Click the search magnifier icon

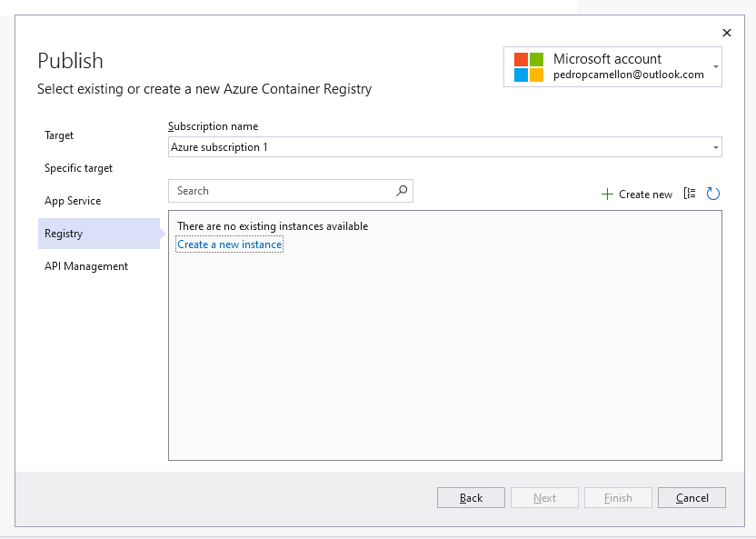click(x=401, y=191)
